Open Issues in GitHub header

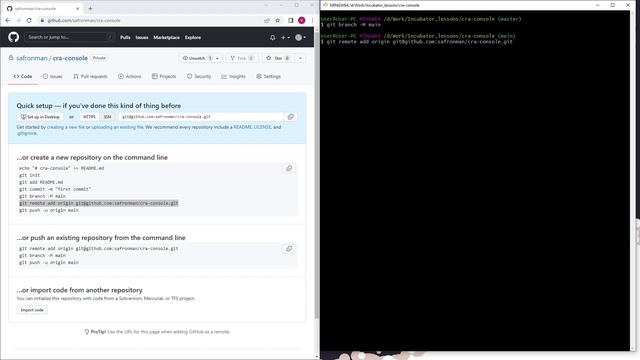pos(142,38)
